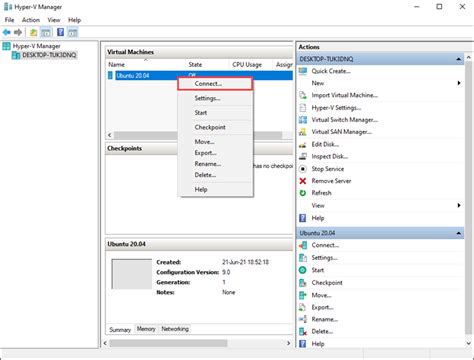
Task: Select Hyper-V Manager root tree node
Action: 36,46
